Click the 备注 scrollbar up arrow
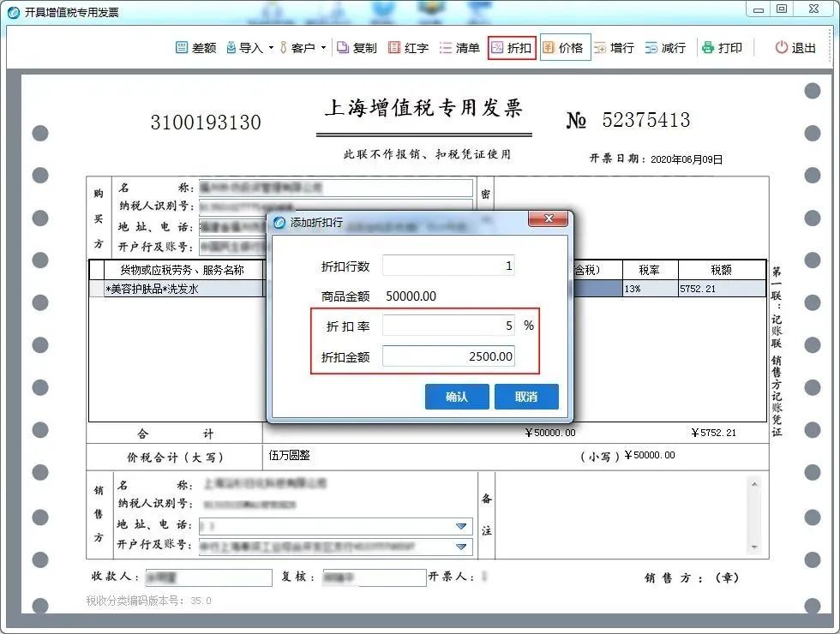This screenshot has width=840, height=634. pyautogui.click(x=754, y=484)
